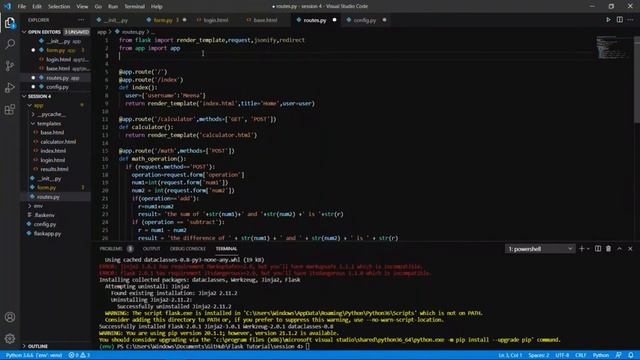The height and width of the screenshot is (360, 640).
Task: Maximize the terminal panel size
Action: tap(620, 249)
